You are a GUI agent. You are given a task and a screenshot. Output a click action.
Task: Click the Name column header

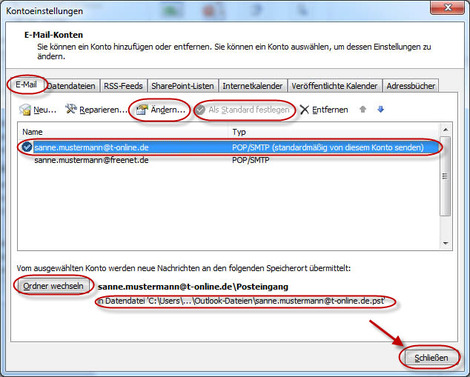(123, 132)
